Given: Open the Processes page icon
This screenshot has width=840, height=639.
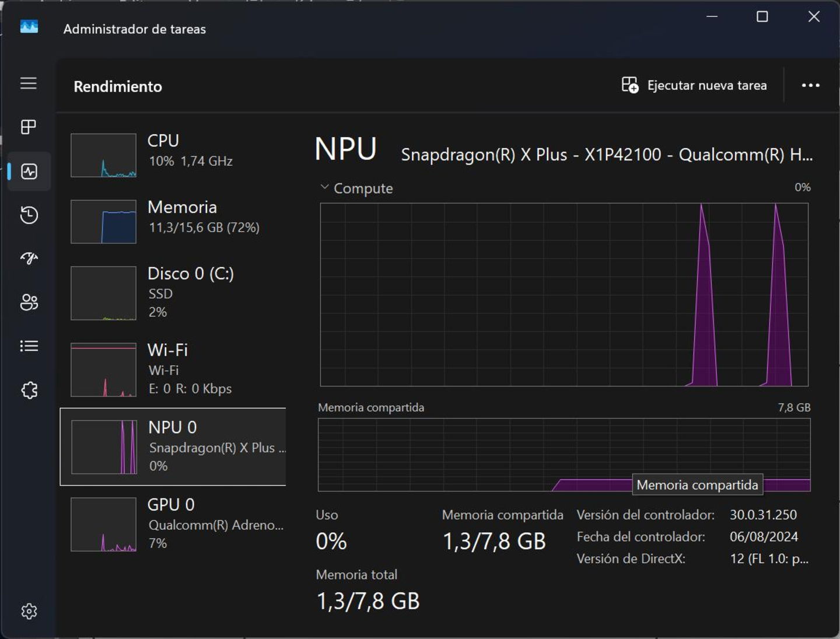Looking at the screenshot, I should (x=29, y=127).
